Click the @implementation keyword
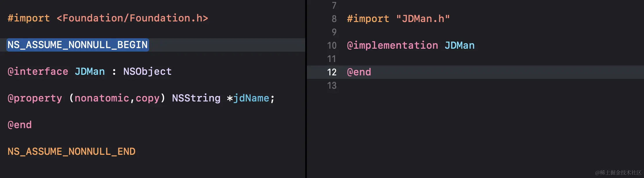Image resolution: width=644 pixels, height=178 pixels. (392, 46)
